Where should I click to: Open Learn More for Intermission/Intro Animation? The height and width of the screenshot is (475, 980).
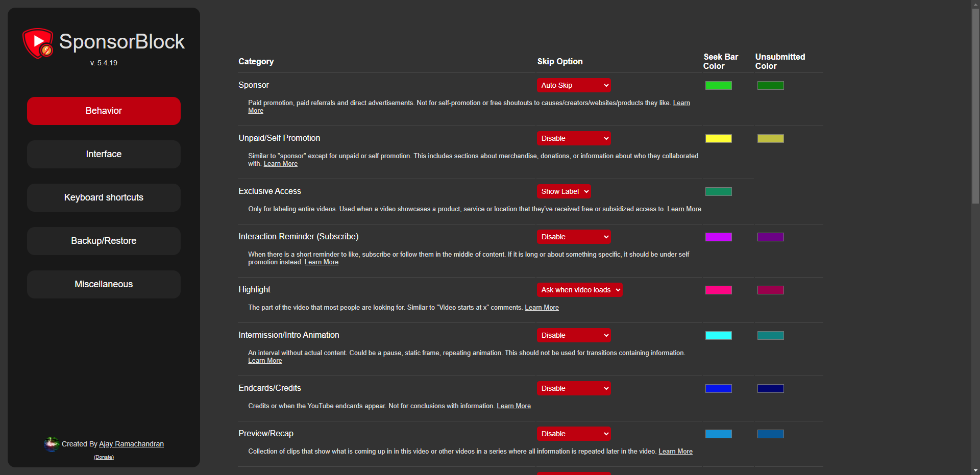click(265, 361)
